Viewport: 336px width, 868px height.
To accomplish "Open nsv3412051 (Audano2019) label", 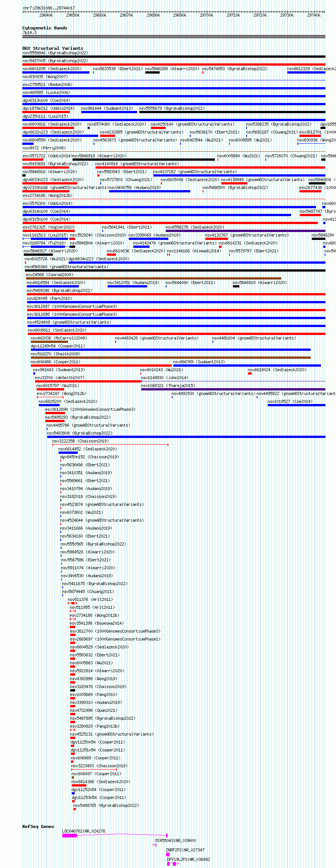I will (x=133, y=283).
